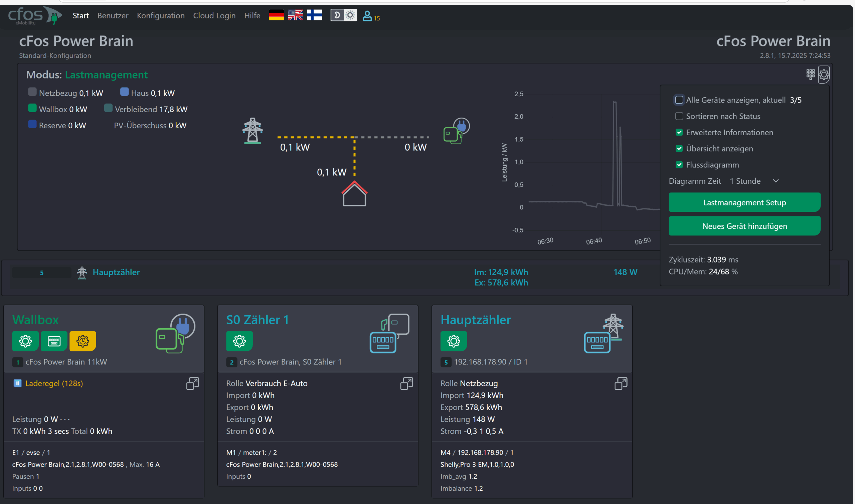Click the Laderegel pause icon

coord(17,383)
